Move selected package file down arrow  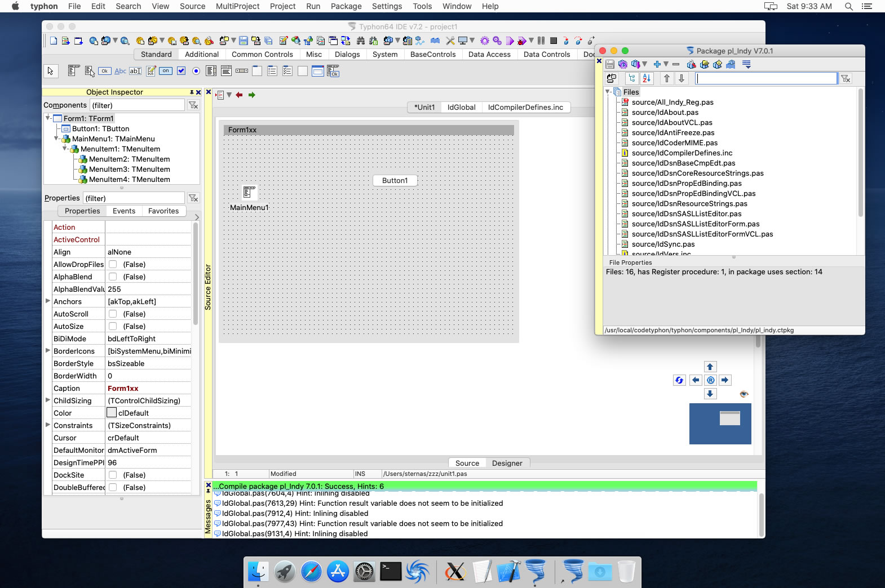tap(682, 78)
